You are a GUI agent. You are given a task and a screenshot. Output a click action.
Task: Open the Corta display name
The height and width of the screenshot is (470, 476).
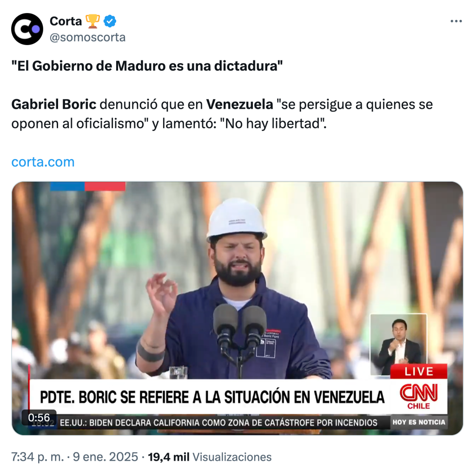(66, 21)
